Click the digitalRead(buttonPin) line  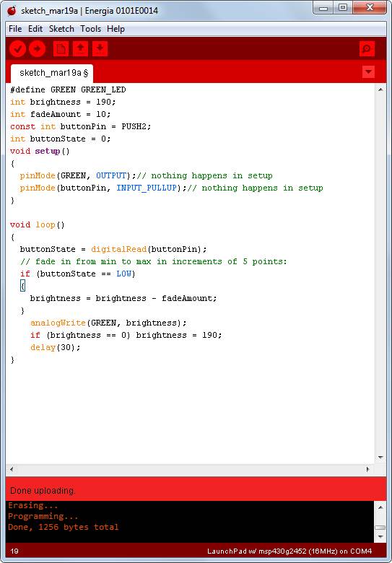pyautogui.click(x=113, y=249)
